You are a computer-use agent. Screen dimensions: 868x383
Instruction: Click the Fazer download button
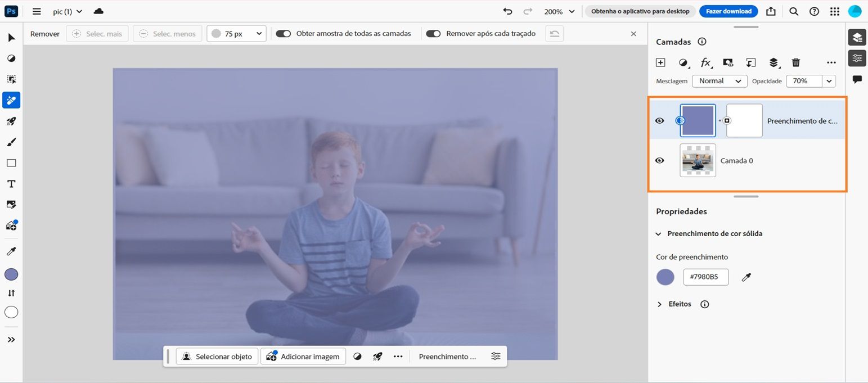(728, 11)
